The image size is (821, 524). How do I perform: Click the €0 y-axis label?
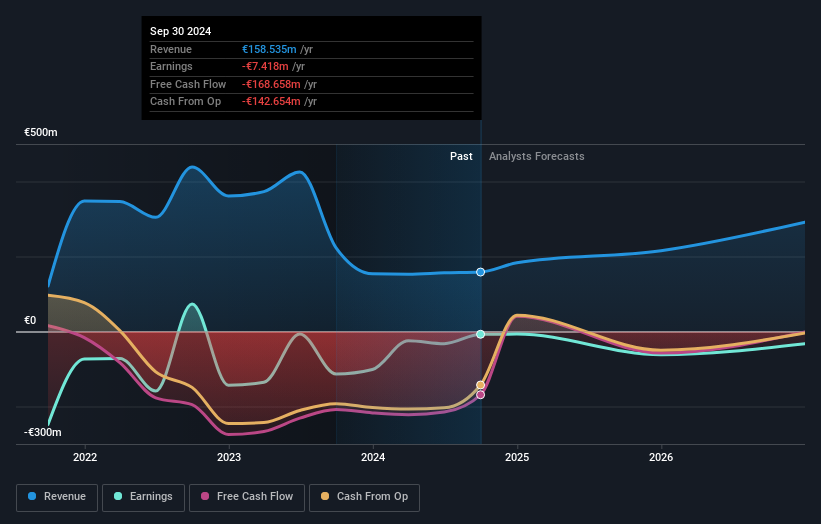tap(30, 320)
